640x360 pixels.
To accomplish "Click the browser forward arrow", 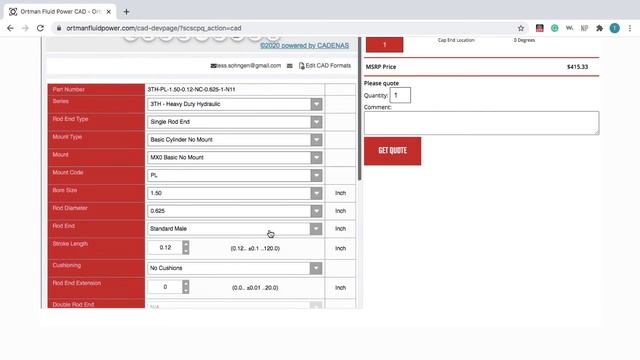I will point(25,28).
